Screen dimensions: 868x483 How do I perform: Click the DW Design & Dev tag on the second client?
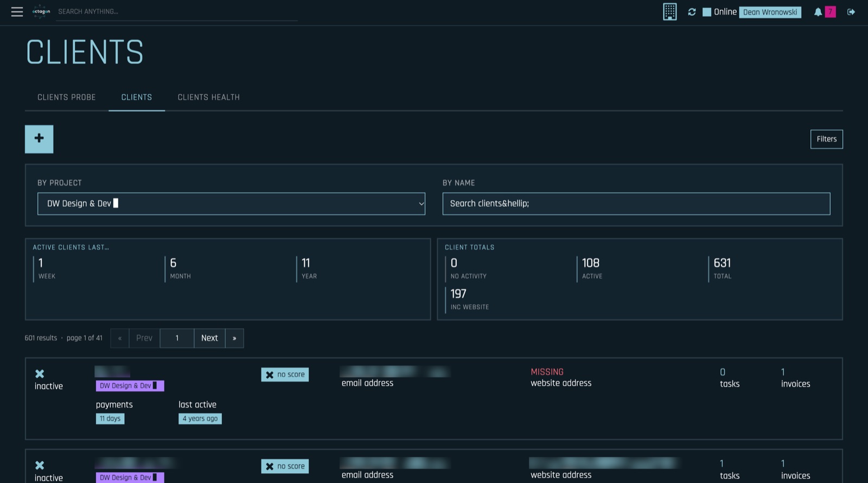coord(130,478)
